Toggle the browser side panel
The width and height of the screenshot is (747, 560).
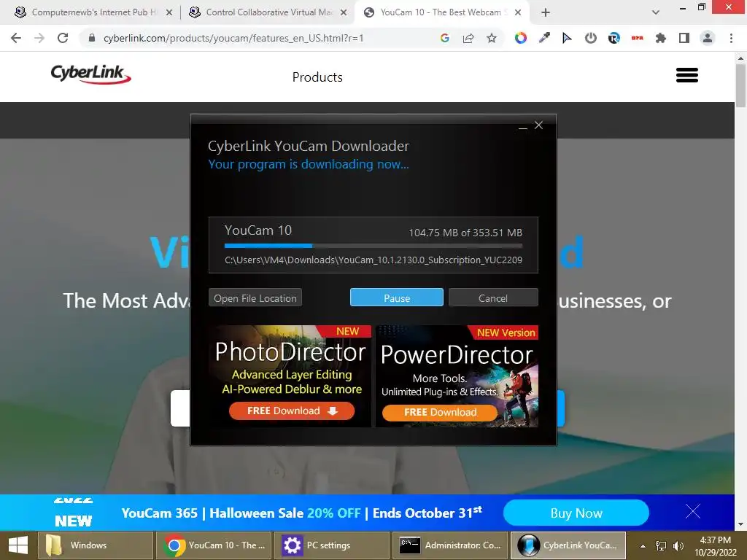pos(684,38)
